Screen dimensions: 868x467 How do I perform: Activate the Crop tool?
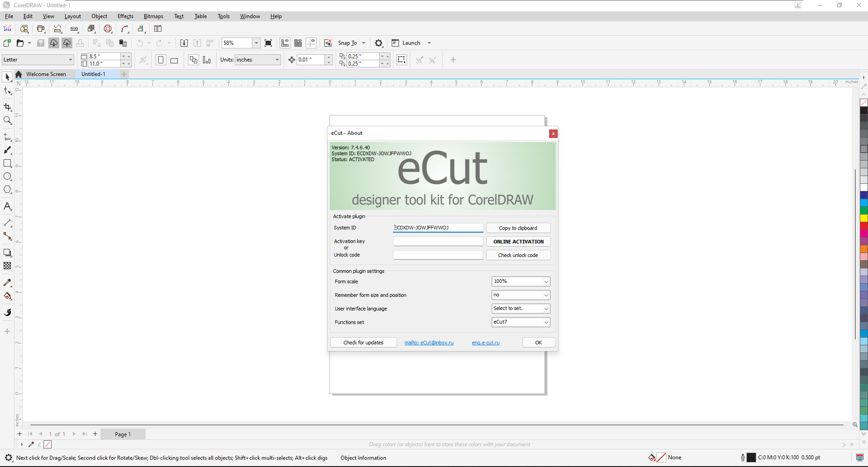(7, 107)
